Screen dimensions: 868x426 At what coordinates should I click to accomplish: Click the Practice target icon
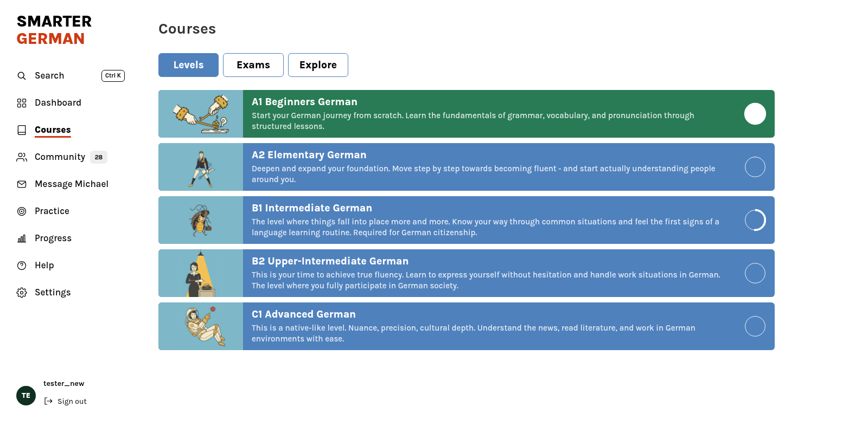click(22, 211)
